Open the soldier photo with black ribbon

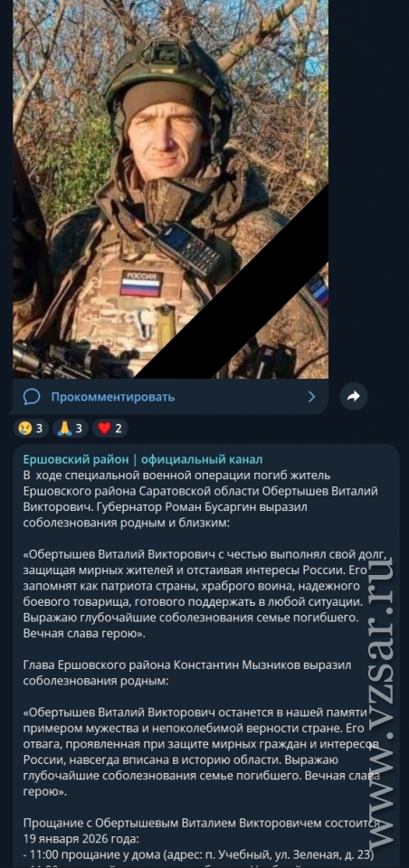coord(171,189)
